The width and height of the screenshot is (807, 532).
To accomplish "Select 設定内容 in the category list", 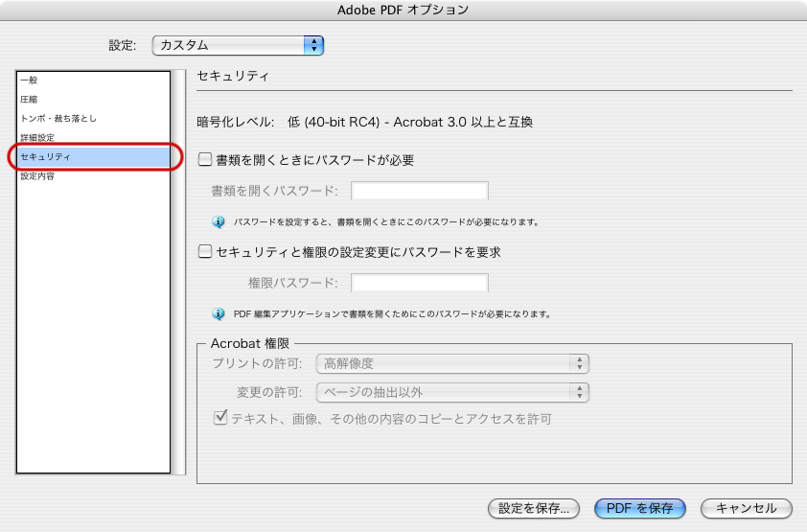I will coord(93,176).
